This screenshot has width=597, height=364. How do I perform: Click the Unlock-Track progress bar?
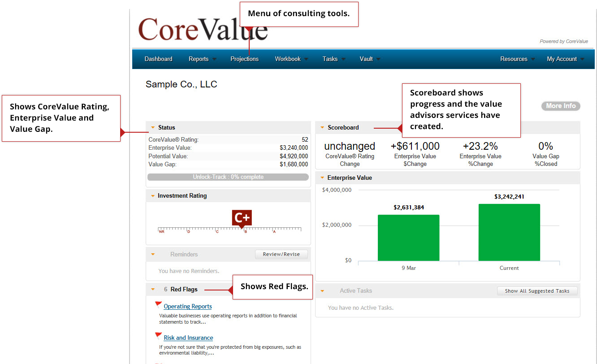(228, 177)
